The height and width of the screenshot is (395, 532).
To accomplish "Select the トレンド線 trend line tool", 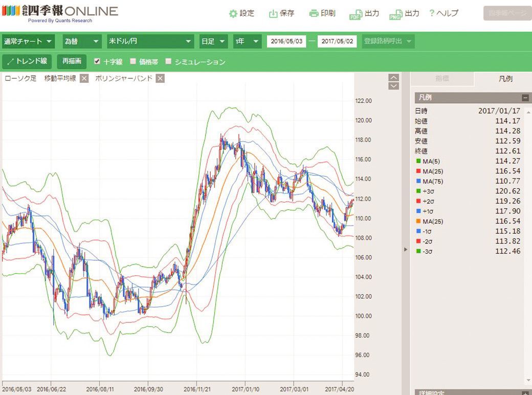I will tap(27, 61).
